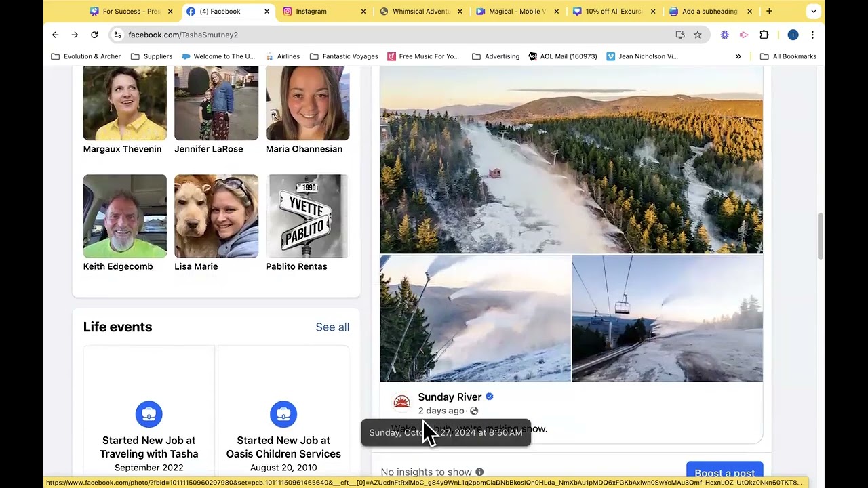This screenshot has height=488, width=868.
Task: Open AOL Mail bookmark
Action: [x=563, y=56]
